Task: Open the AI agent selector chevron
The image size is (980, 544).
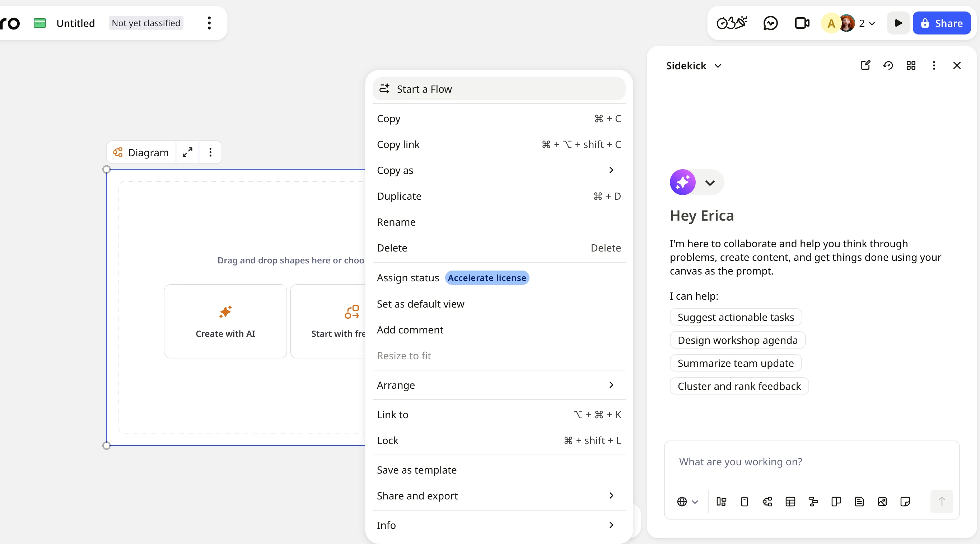Action: coord(709,183)
